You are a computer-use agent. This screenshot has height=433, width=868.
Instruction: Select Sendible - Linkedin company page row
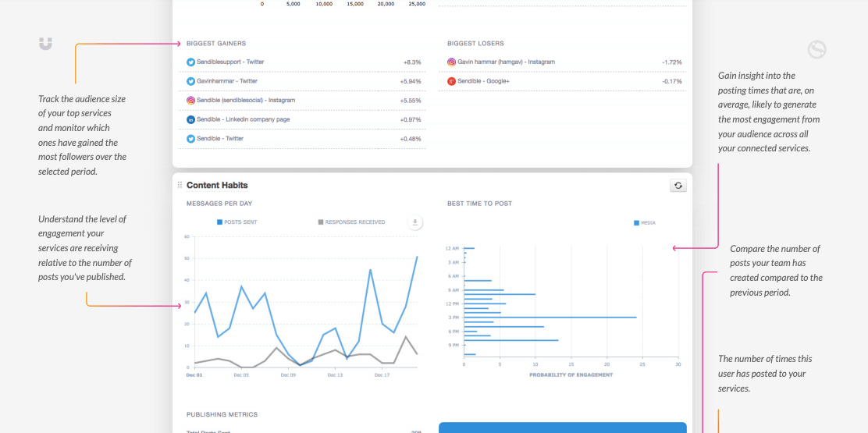click(302, 119)
